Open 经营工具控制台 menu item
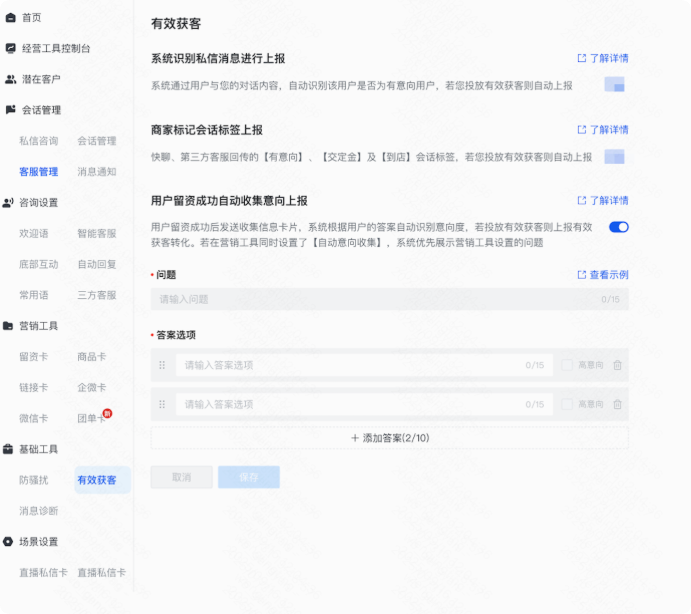Screen dimensions: 691x614 click(56, 48)
